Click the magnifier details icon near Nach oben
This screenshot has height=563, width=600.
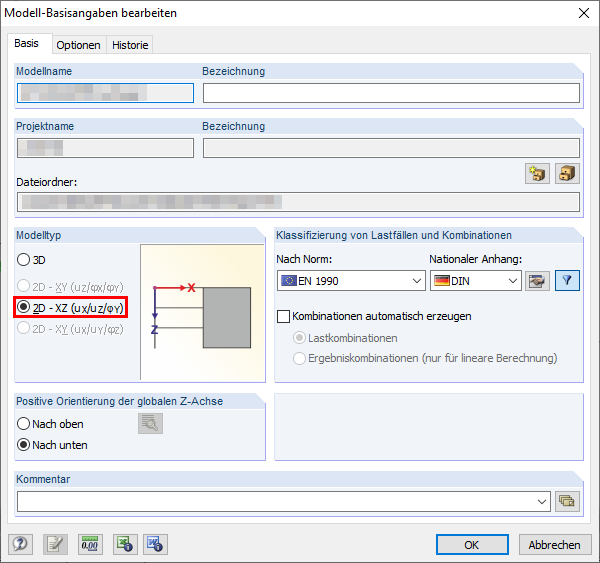click(150, 423)
